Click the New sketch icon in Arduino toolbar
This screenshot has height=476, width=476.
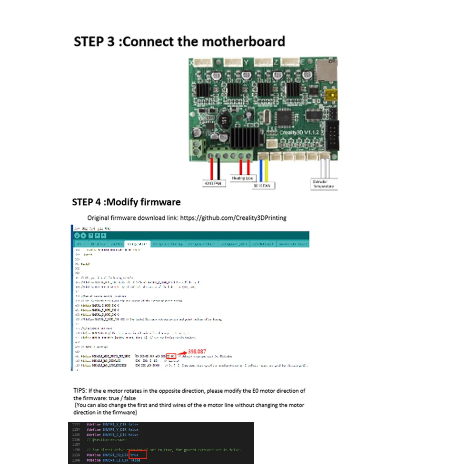click(x=91, y=236)
